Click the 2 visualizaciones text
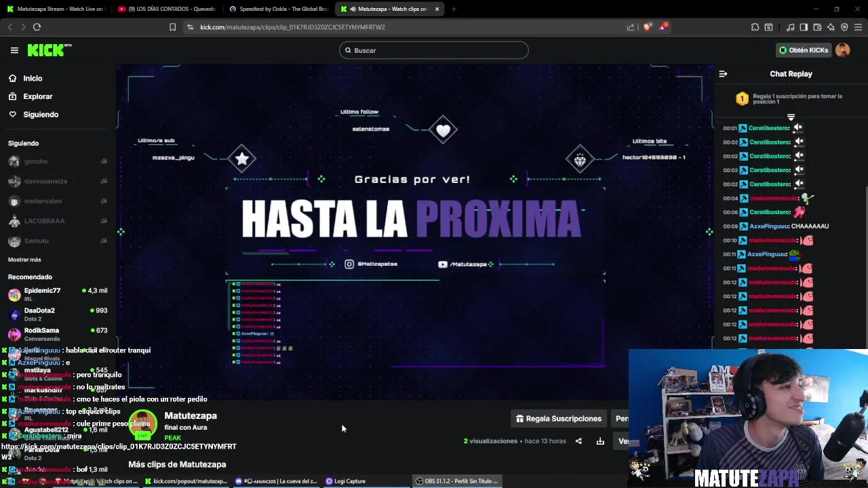This screenshot has width=868, height=488. click(490, 441)
